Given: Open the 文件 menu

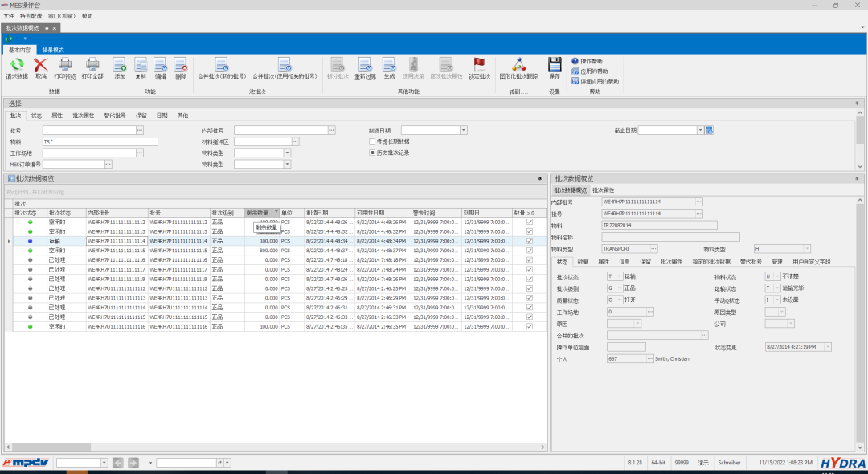Looking at the screenshot, I should click(x=9, y=16).
